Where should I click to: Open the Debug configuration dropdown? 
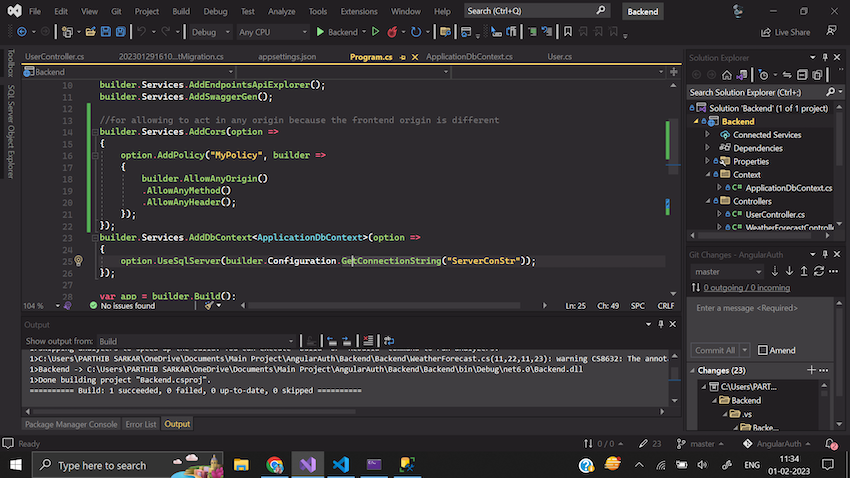[x=209, y=32]
